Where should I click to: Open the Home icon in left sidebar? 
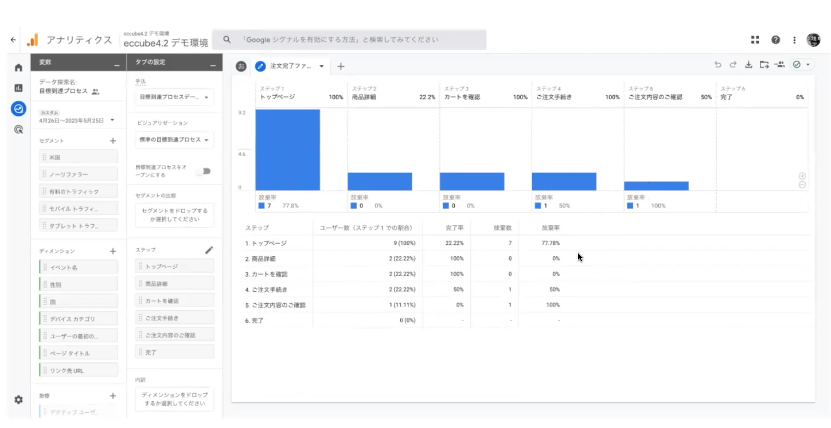click(18, 67)
